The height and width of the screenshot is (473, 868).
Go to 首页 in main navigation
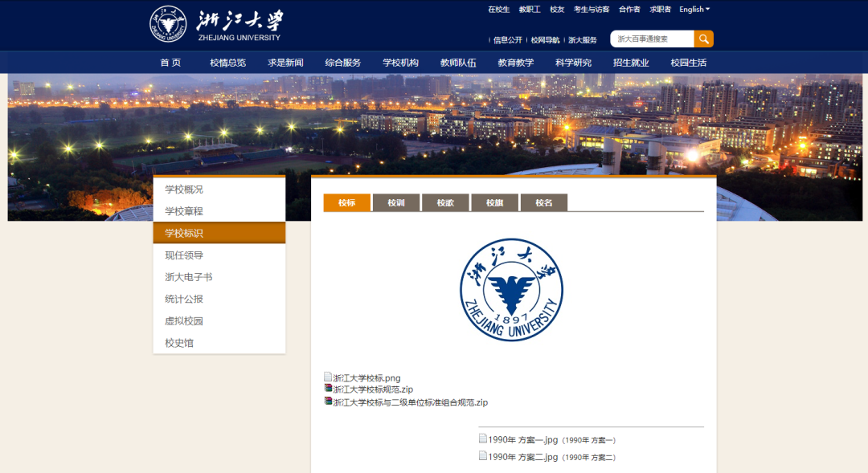(170, 63)
